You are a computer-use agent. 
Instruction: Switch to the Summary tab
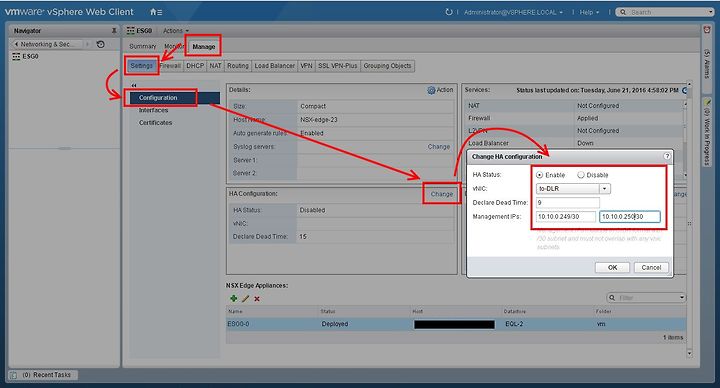click(142, 46)
